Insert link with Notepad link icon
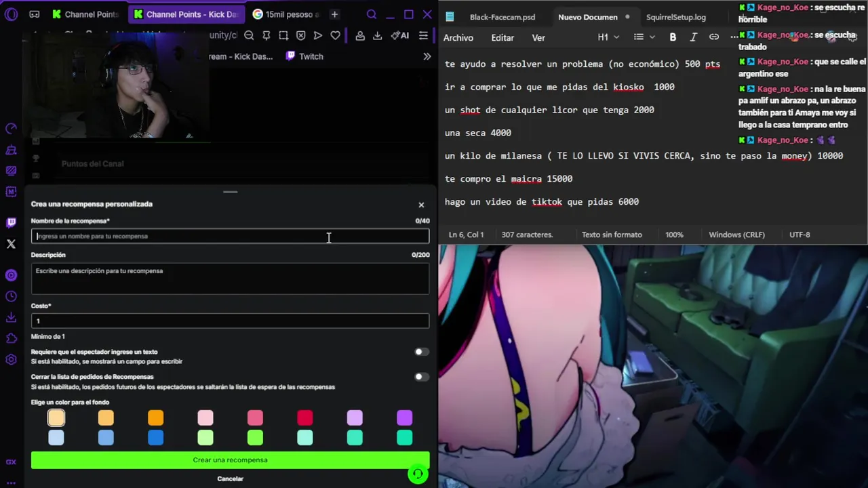868x488 pixels. point(714,37)
